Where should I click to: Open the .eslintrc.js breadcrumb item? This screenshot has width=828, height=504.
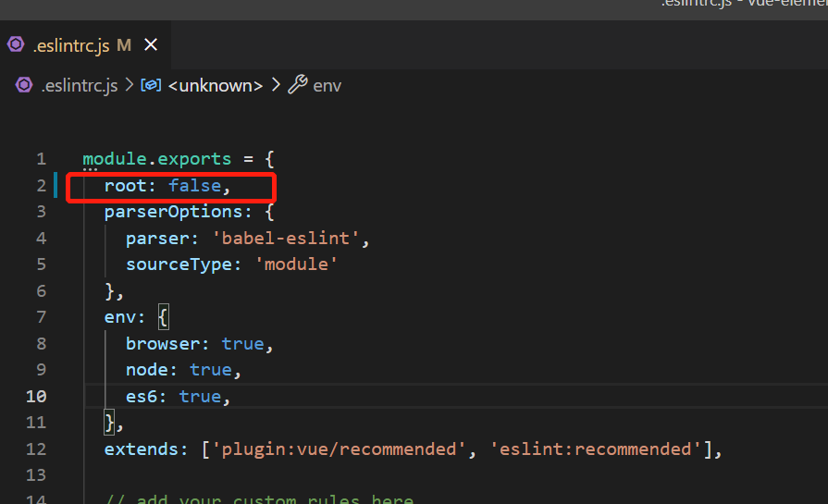click(80, 85)
